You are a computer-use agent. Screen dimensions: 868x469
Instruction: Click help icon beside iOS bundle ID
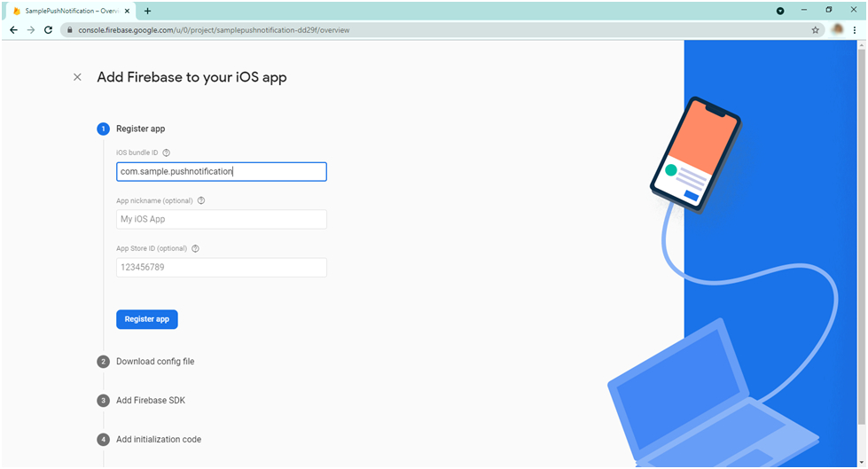click(x=166, y=152)
